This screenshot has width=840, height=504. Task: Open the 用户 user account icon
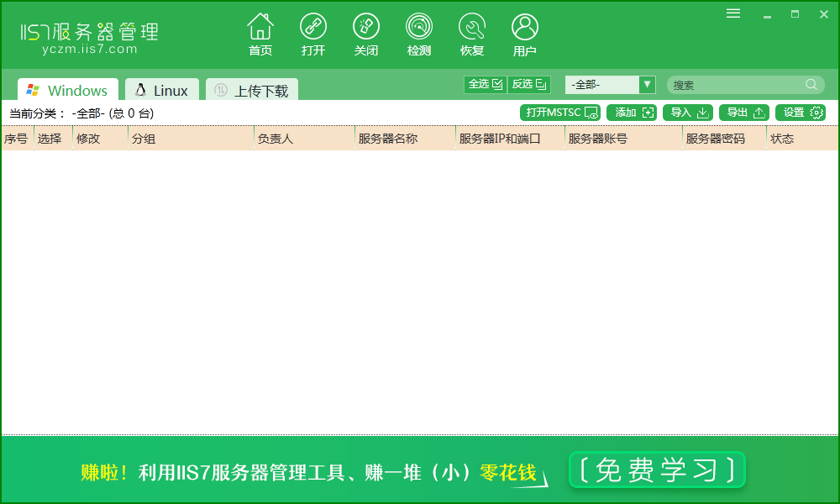525,34
